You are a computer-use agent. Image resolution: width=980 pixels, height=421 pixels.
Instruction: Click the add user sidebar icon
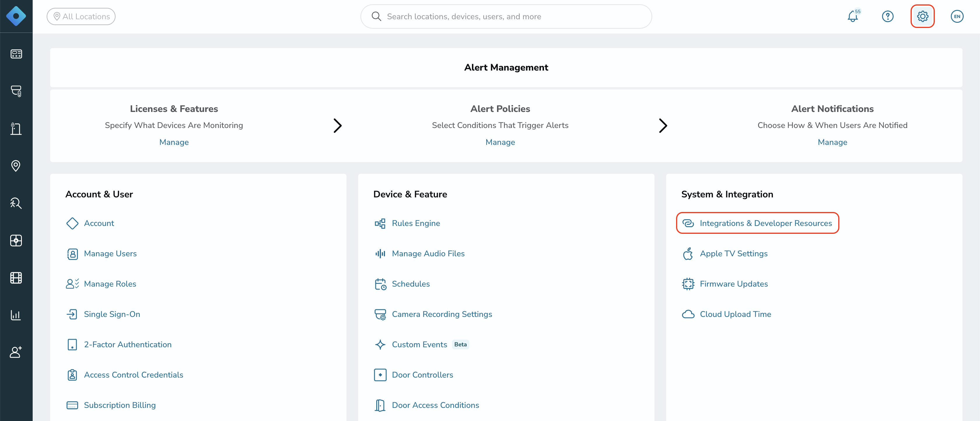pos(16,352)
